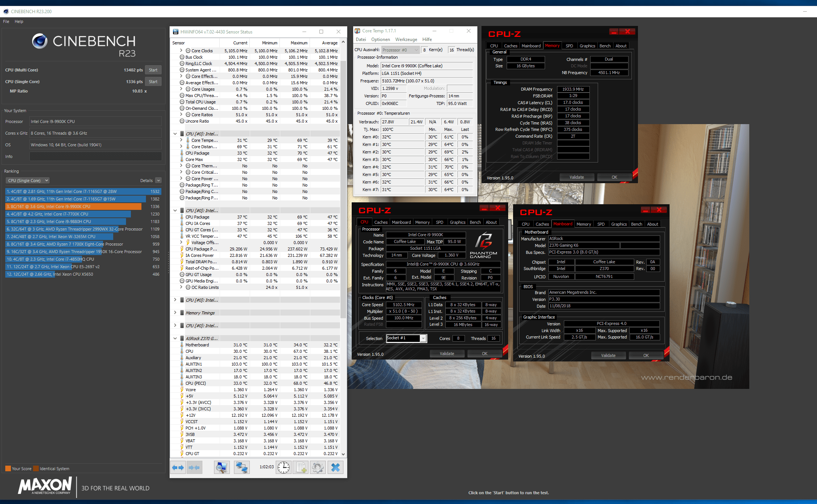Click thermometer icon beside Motherboard sensor row

(182, 345)
